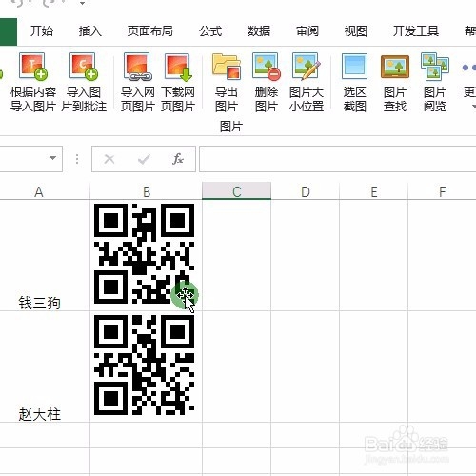Open the Name Box dropdown arrow
The width and height of the screenshot is (476, 476).
click(x=52, y=158)
